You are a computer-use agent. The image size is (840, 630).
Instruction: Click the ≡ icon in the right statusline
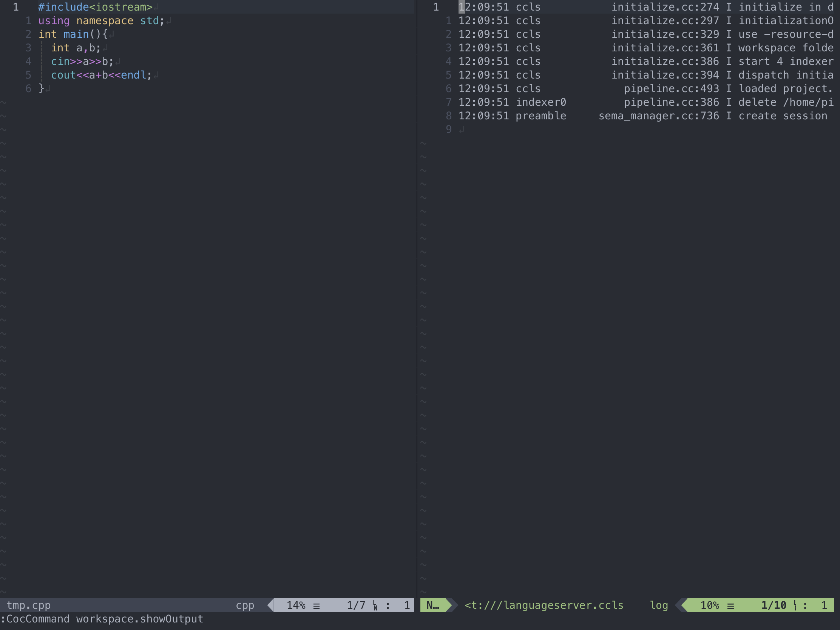tap(731, 605)
